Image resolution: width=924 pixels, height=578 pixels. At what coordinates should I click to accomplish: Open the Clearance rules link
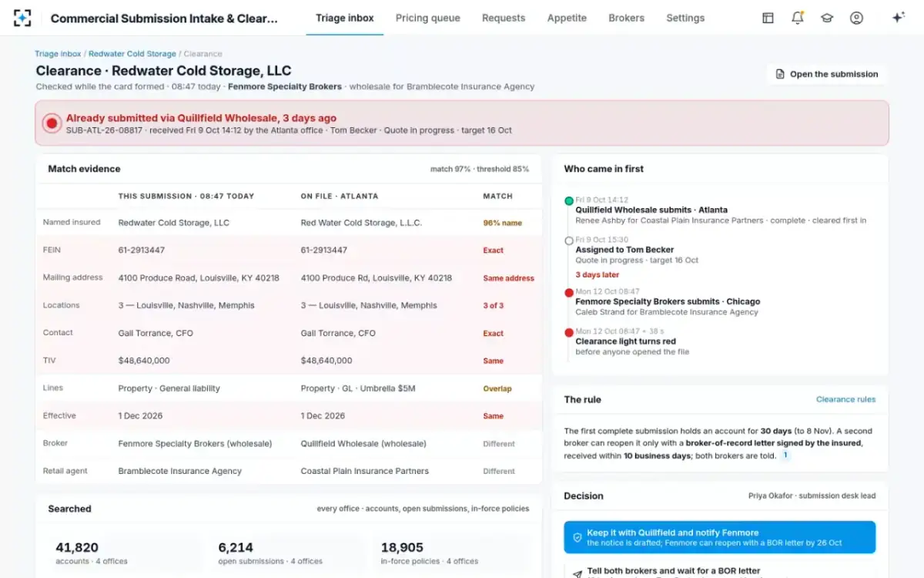[x=845, y=399]
